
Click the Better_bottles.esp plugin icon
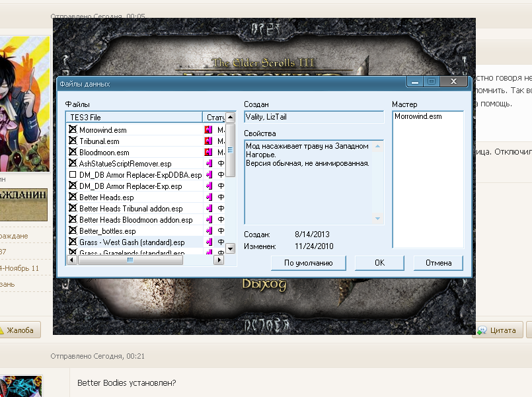tap(209, 231)
